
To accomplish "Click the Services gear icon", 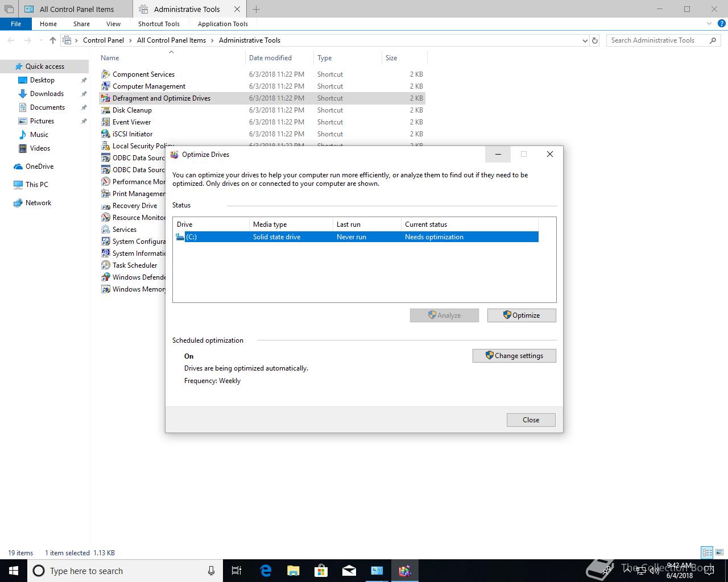I will coord(105,230).
